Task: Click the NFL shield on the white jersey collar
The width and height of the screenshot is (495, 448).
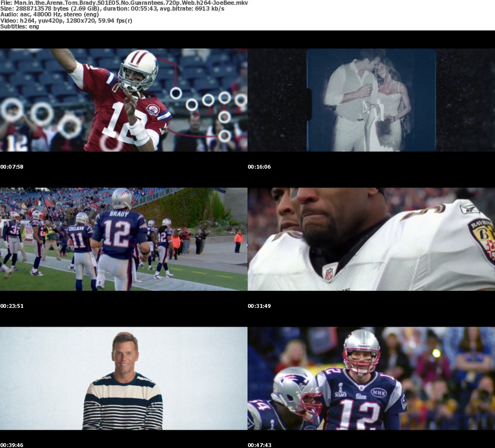Action: click(330, 273)
